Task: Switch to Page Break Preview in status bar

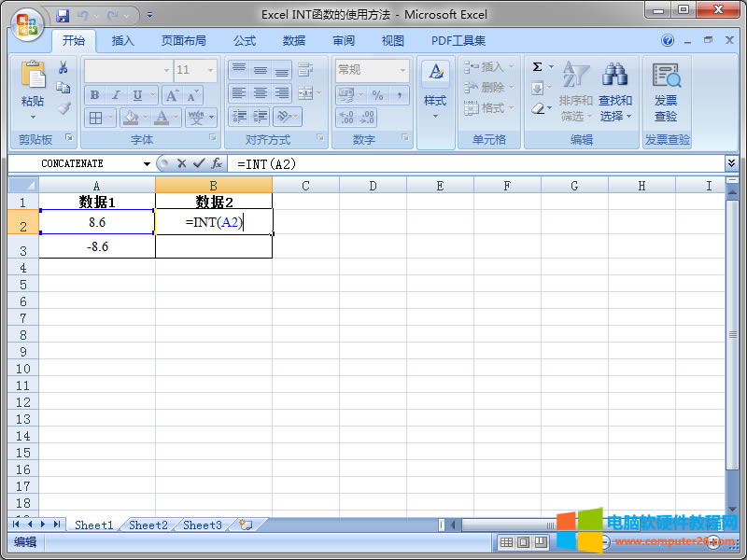Action: 540,542
